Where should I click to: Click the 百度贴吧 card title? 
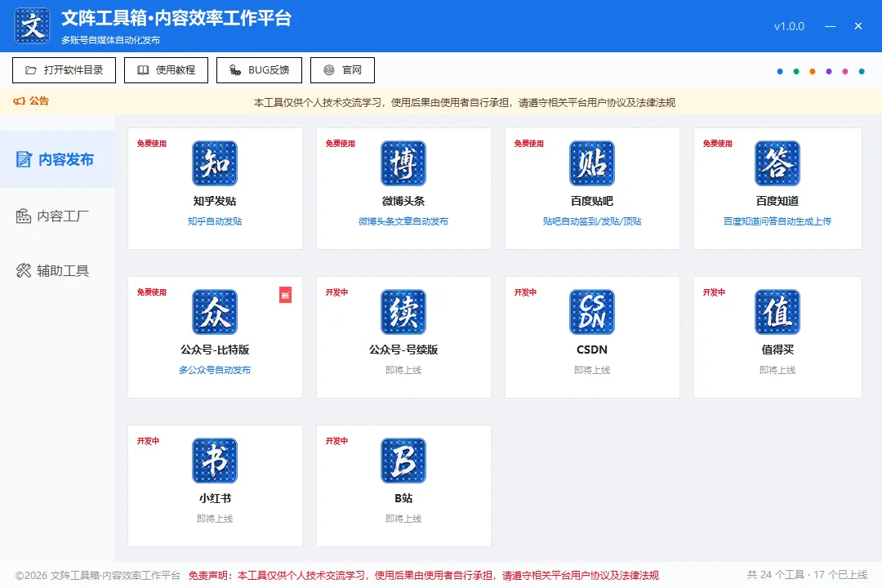click(x=592, y=201)
